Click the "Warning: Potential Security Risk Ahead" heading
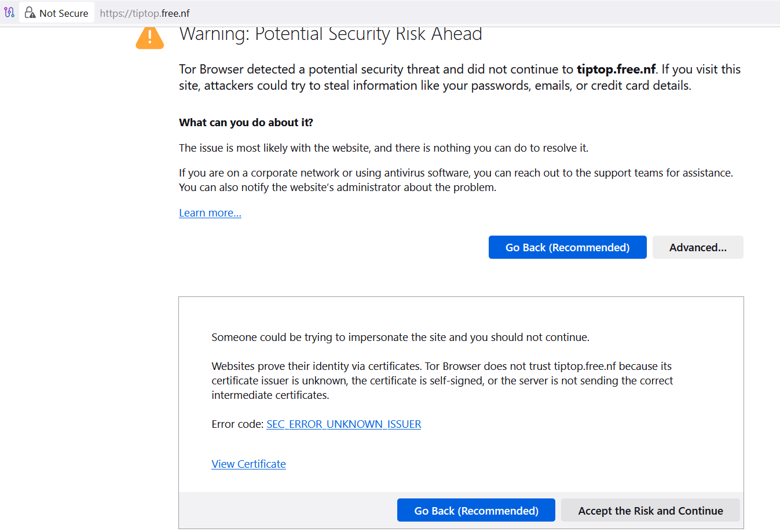The height and width of the screenshot is (532, 780). tap(331, 35)
